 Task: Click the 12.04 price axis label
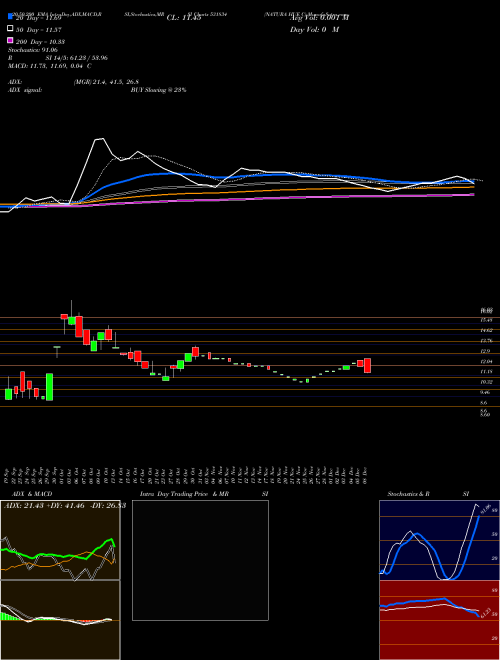click(x=486, y=362)
